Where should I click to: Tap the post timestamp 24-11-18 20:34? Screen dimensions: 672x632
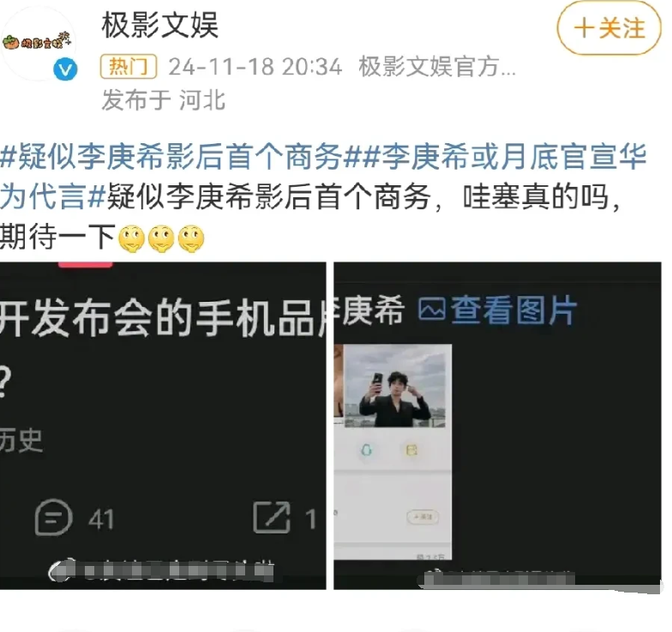pos(255,67)
